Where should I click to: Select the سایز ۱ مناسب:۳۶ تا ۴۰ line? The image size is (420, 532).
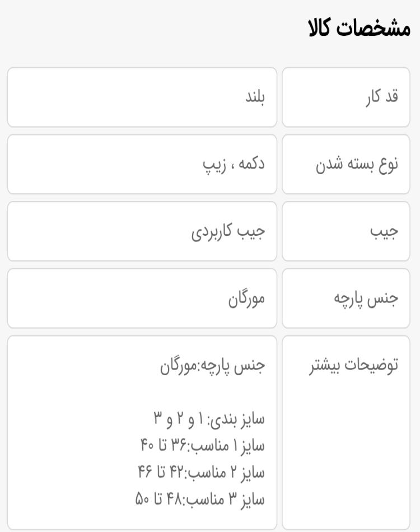pos(203,446)
